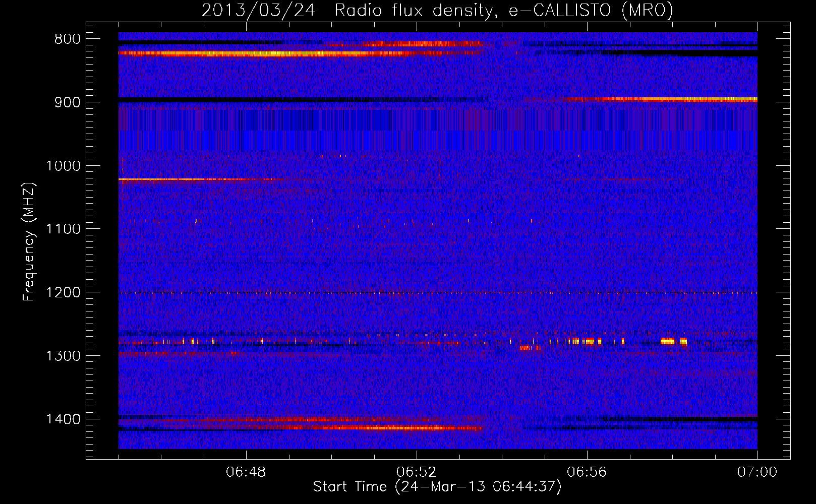Click the 800 frequency tick label

pyautogui.click(x=68, y=39)
